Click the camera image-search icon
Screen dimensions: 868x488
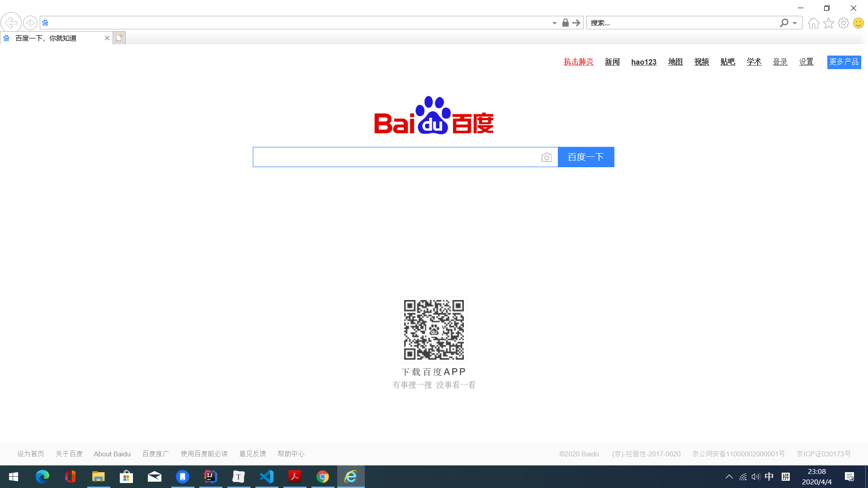pos(546,157)
